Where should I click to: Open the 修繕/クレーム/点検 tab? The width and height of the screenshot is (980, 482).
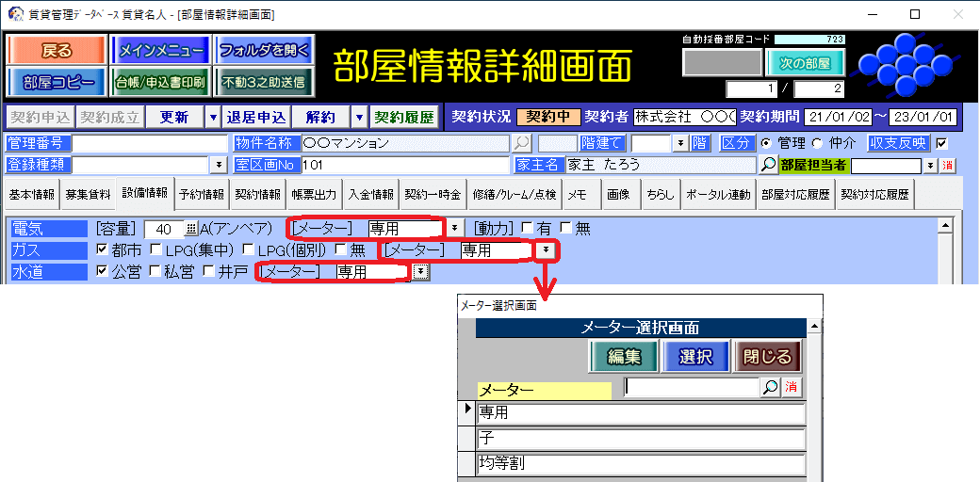(x=514, y=195)
